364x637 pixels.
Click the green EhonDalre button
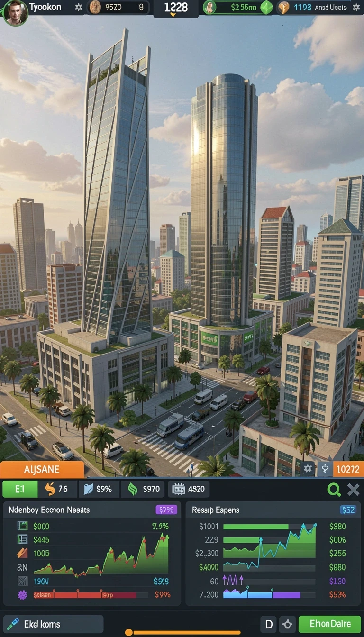click(330, 624)
